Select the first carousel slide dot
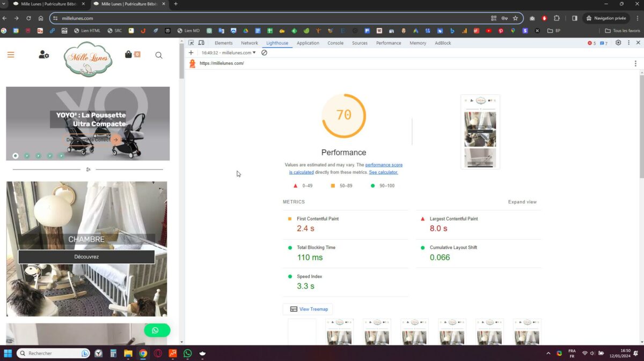The width and height of the screenshot is (644, 361). pyautogui.click(x=16, y=156)
